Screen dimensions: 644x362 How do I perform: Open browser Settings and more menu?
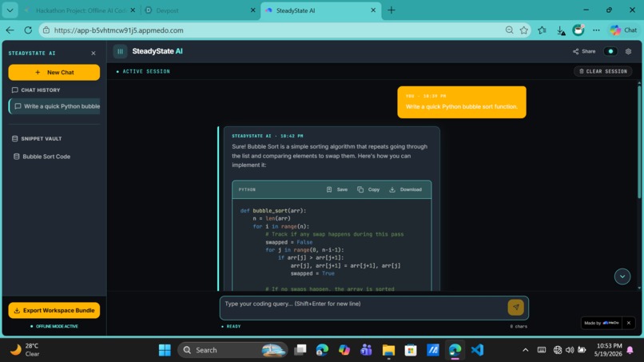coord(596,30)
